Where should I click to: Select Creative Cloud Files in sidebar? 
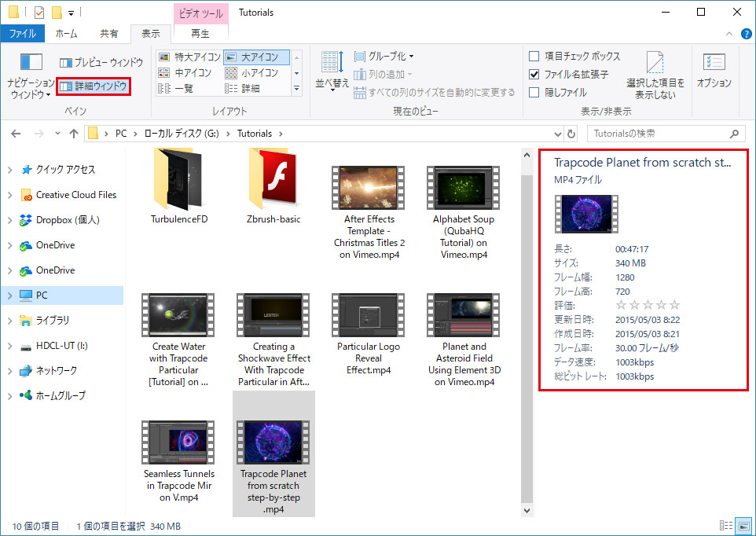(x=75, y=195)
